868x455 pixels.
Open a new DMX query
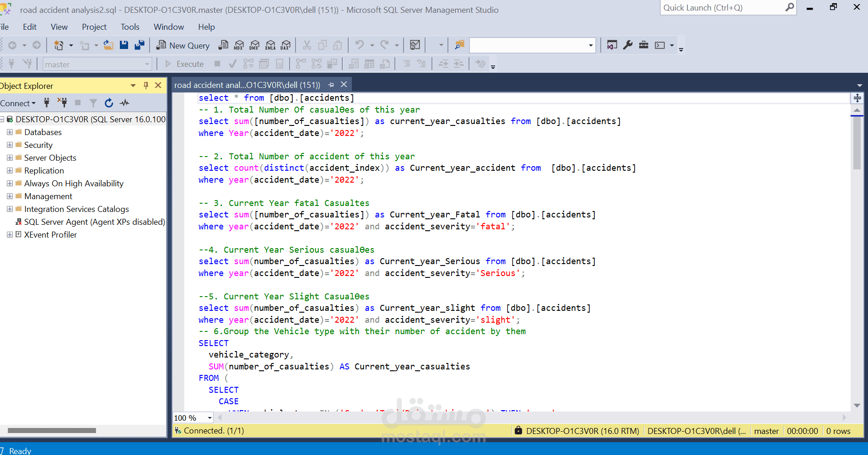(x=254, y=45)
